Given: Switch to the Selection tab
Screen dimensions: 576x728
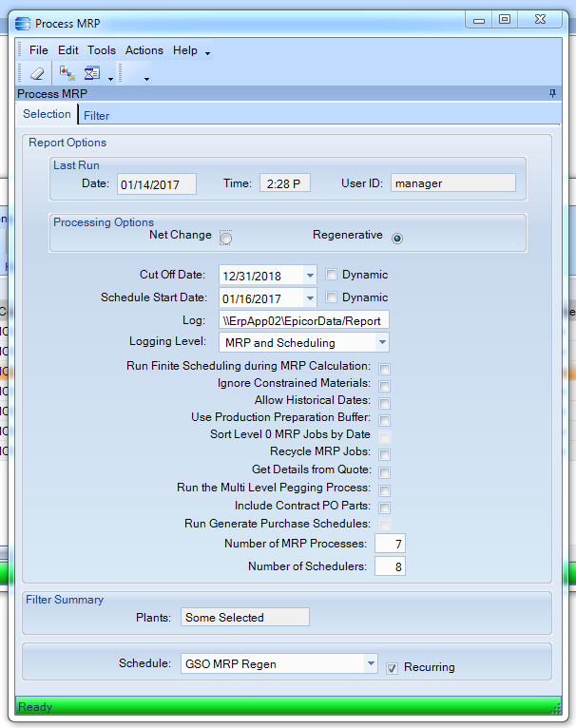Looking at the screenshot, I should click(47, 114).
